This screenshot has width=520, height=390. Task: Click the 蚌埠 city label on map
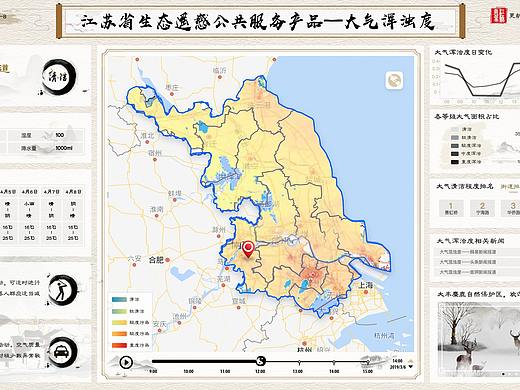(175, 194)
